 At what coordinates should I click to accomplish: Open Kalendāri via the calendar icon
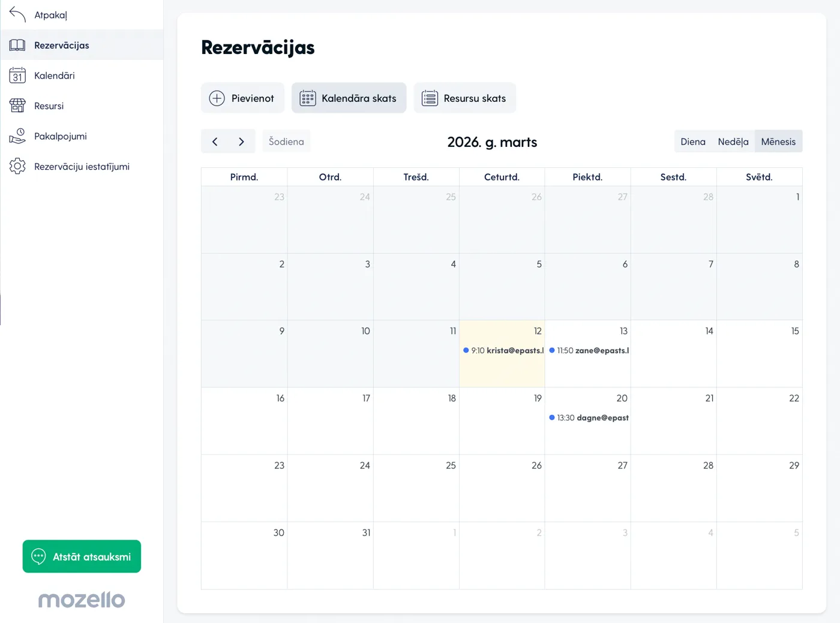(17, 76)
